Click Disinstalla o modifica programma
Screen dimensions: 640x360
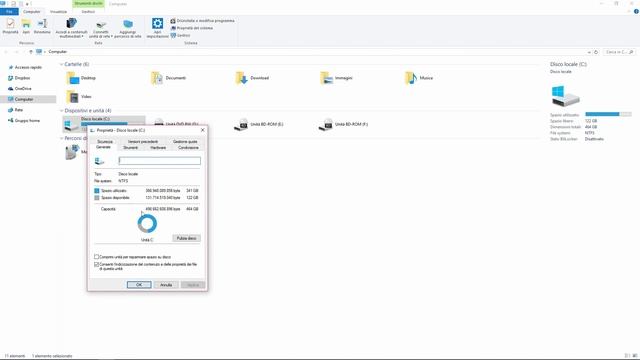tap(202, 20)
